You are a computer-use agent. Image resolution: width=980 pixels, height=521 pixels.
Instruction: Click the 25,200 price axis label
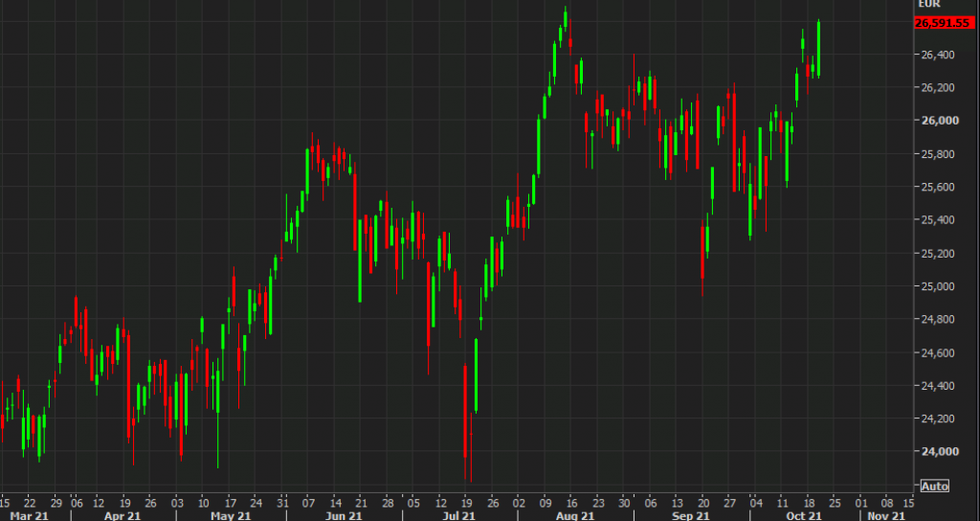click(938, 253)
